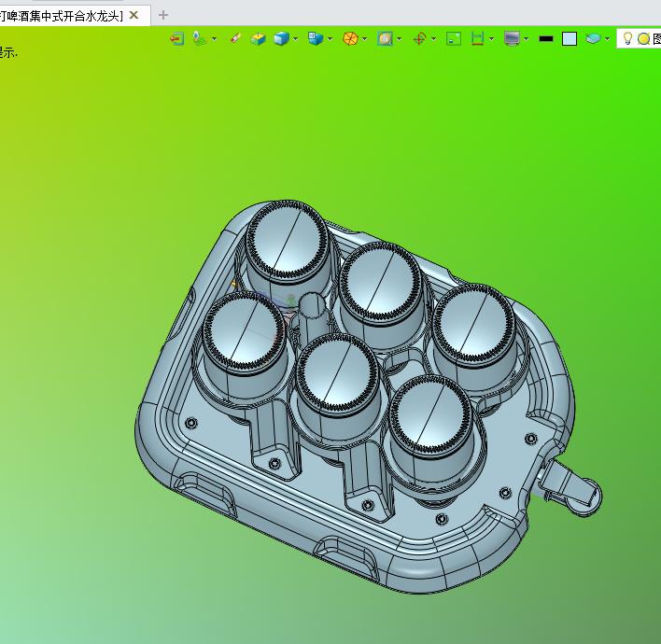Expand the section clipping dropdown arrow
Viewport: 661px width, 644px height.
click(x=491, y=39)
